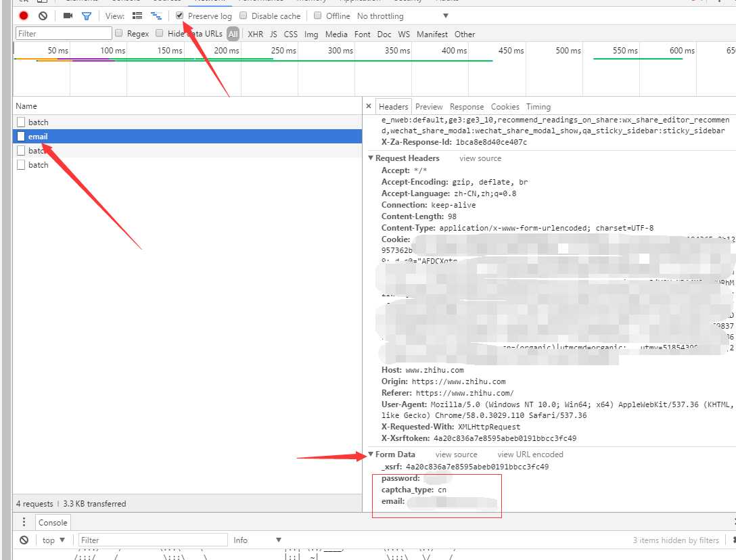The image size is (736, 560).
Task: Click view source next to Request Headers
Action: click(480, 158)
